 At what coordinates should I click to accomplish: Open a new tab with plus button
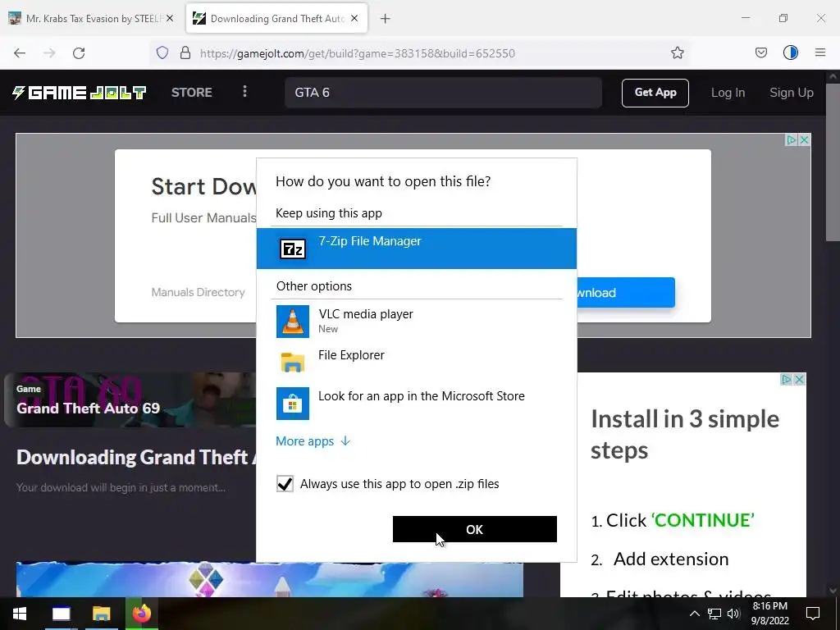385,19
